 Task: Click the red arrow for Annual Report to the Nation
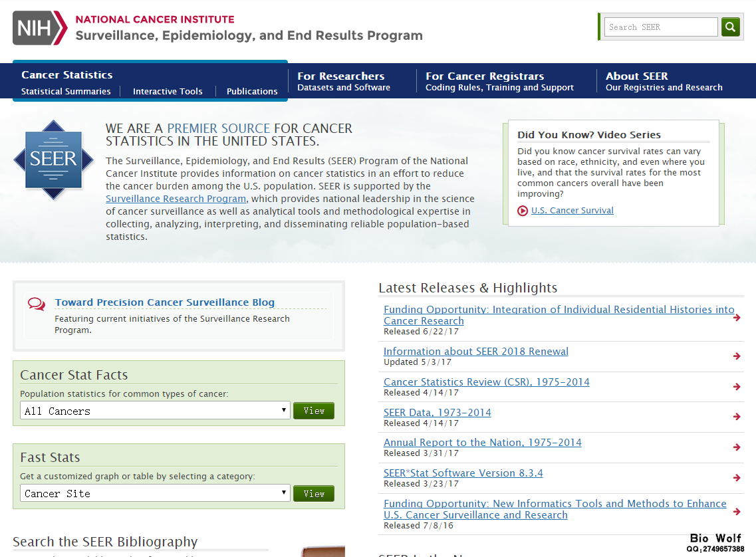click(737, 447)
